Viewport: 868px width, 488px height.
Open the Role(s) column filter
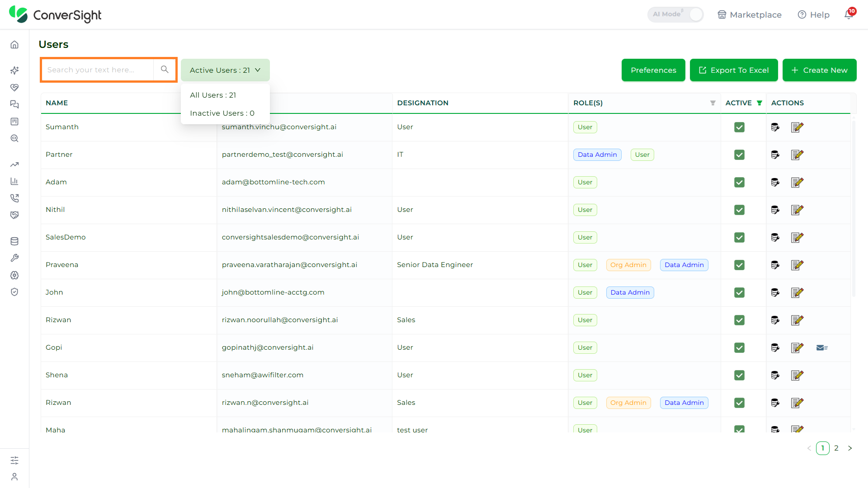point(713,103)
